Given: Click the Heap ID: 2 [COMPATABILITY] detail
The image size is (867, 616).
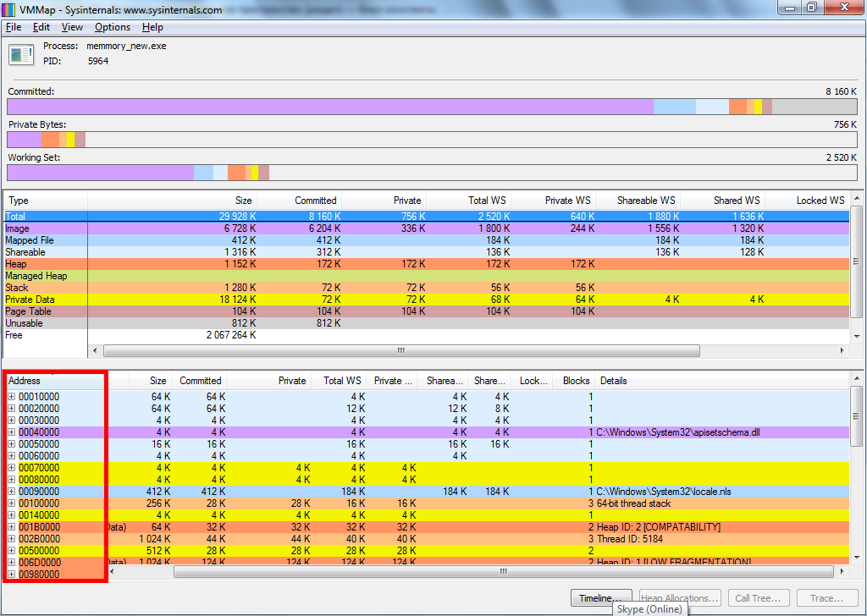Looking at the screenshot, I should (659, 527).
